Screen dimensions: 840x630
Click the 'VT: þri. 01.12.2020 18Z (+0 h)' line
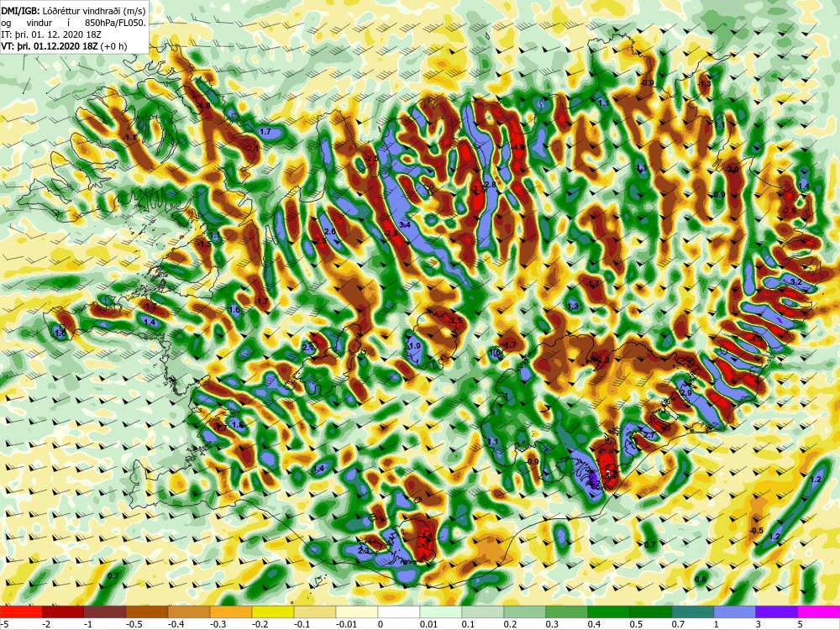[x=65, y=46]
